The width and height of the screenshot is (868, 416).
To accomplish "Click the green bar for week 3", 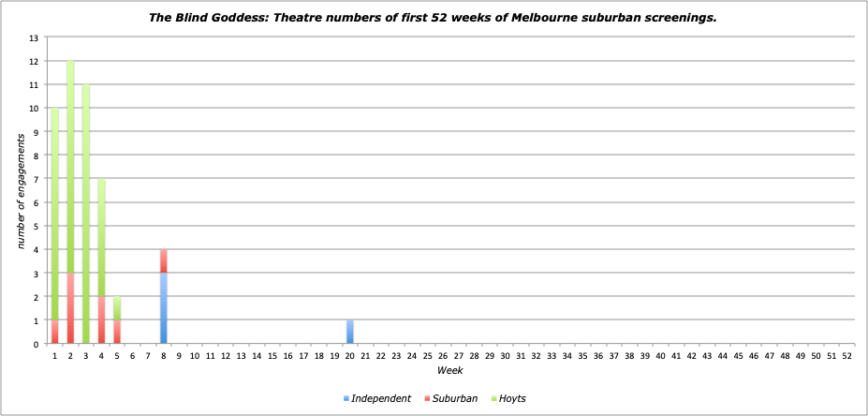I will [x=86, y=214].
